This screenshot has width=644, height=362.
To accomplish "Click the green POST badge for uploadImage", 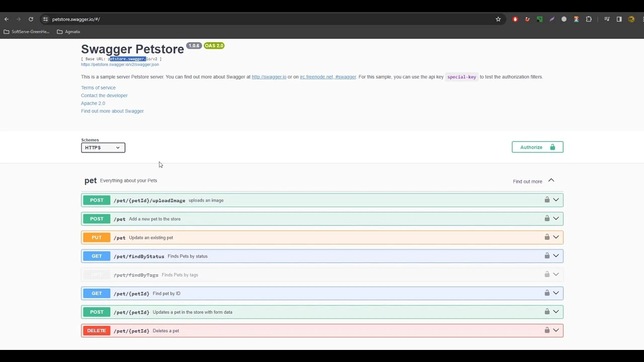I will [97, 200].
